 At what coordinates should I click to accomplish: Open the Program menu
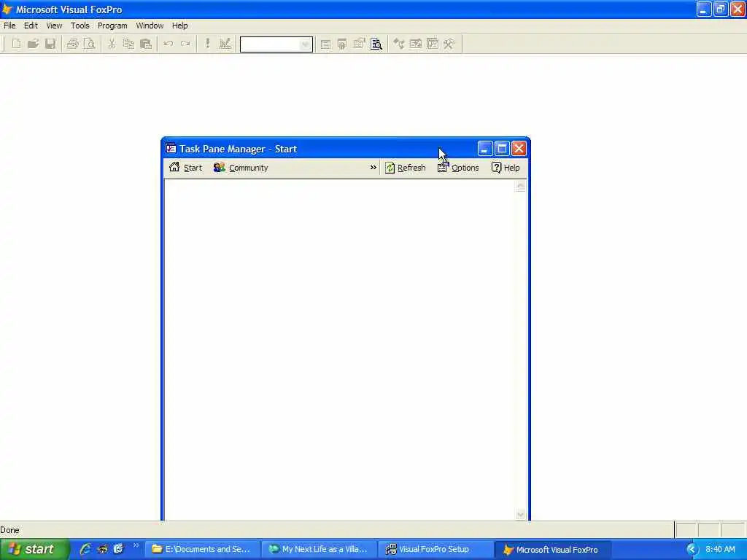coord(112,26)
